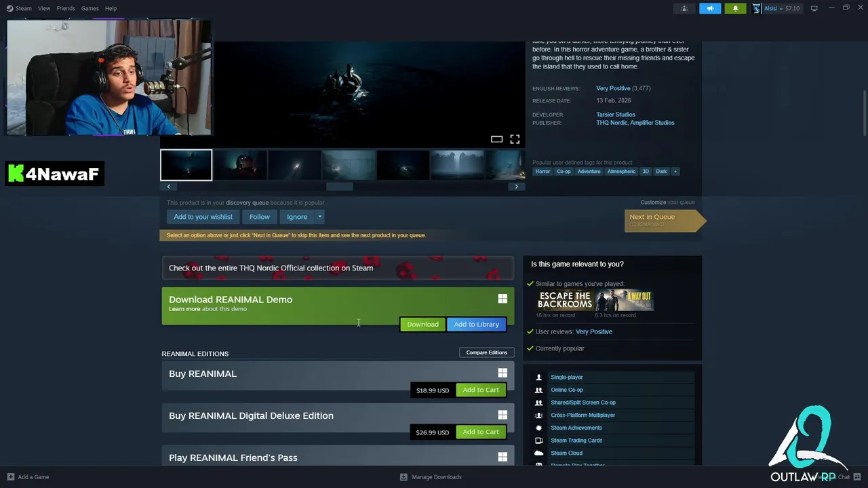Click the Windows icon on Buy REANIMAL
Screen dimensions: 868x488
click(502, 373)
